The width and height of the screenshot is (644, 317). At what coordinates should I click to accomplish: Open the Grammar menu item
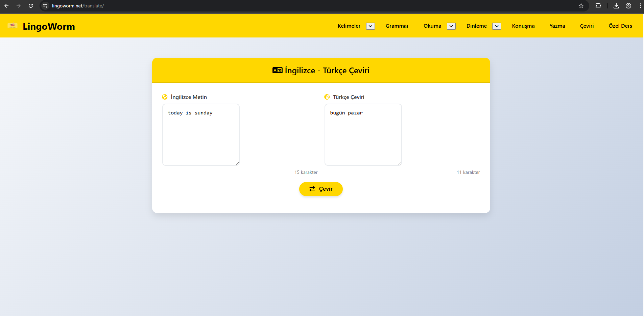[397, 26]
